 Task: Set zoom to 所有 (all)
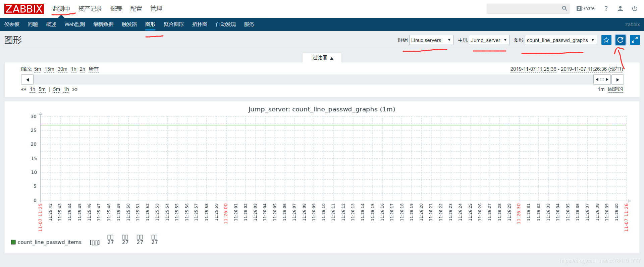pyautogui.click(x=94, y=69)
